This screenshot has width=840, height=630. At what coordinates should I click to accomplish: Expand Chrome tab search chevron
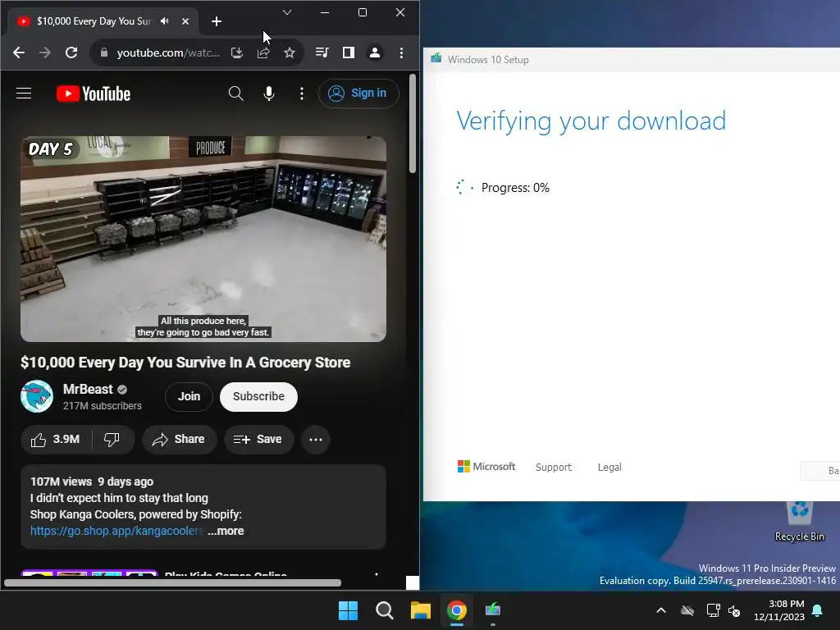click(287, 12)
